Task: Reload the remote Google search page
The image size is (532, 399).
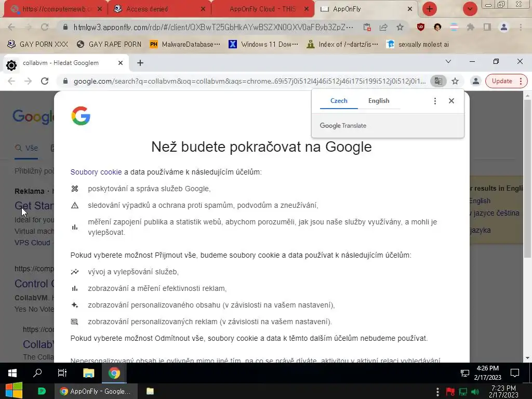Action: [45, 81]
